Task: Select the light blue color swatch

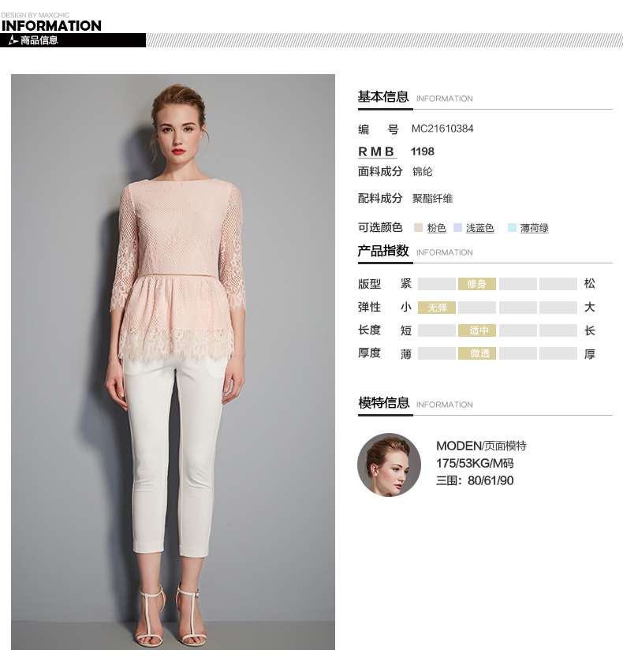Action: click(x=457, y=228)
